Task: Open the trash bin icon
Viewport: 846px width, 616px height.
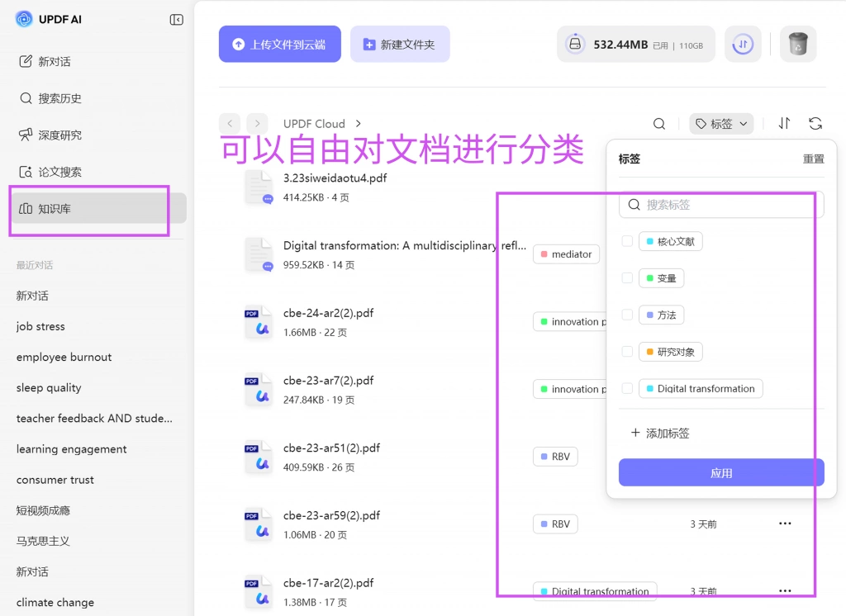Action: point(798,45)
